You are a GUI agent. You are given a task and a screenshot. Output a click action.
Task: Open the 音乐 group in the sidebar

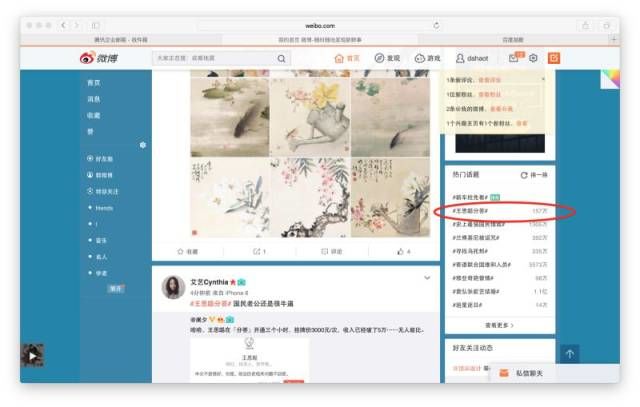pos(98,240)
